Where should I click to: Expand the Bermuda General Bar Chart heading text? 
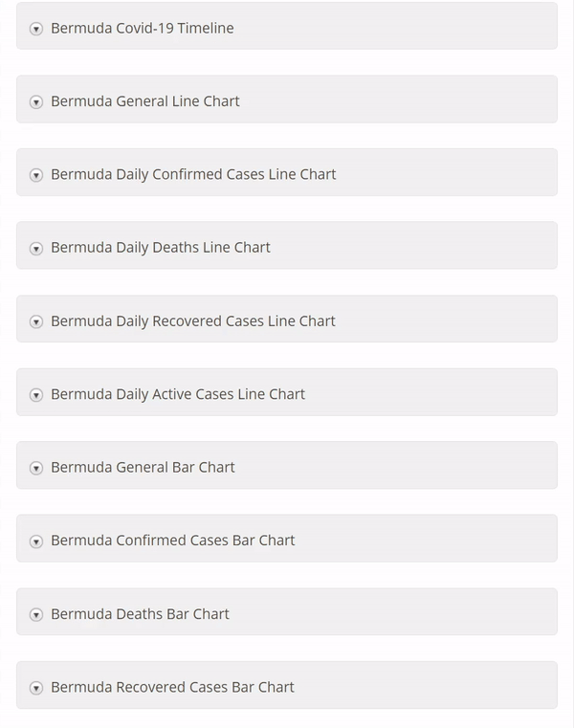[143, 467]
